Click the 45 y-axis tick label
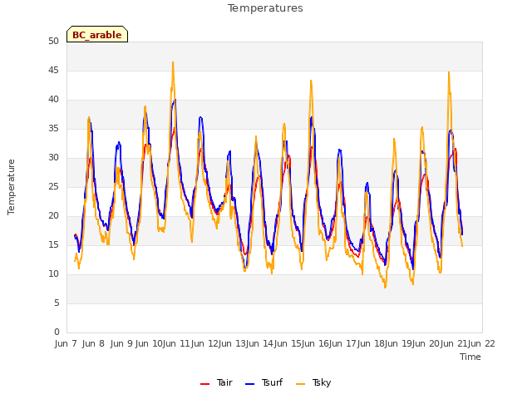This screenshot has width=532, height=399. click(x=53, y=70)
